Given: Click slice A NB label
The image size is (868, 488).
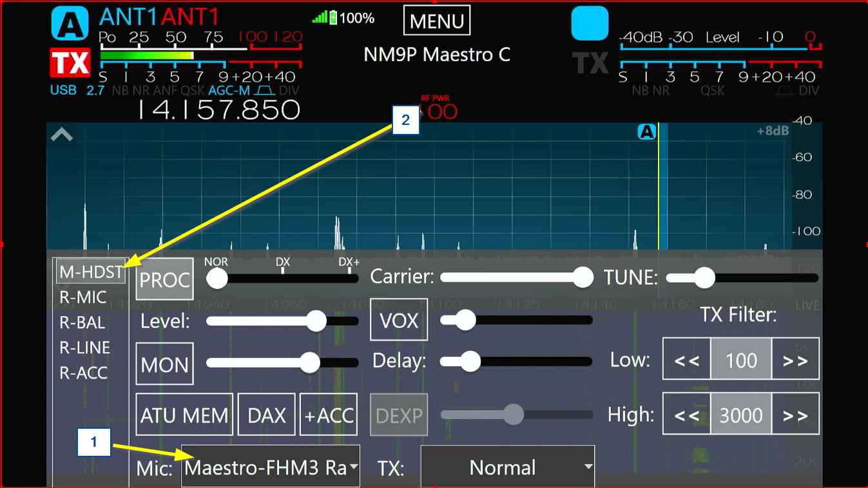Looking at the screenshot, I should point(120,91).
